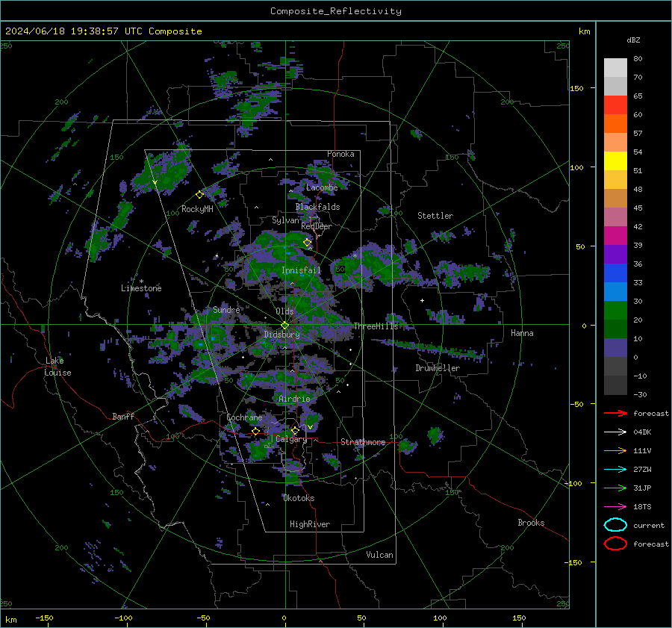Click the Cochrane city label
Image resolution: width=672 pixels, height=628 pixels.
244,417
